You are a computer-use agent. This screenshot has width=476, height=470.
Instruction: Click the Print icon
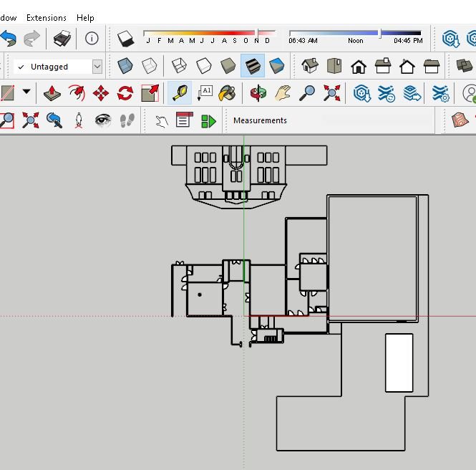[62, 38]
